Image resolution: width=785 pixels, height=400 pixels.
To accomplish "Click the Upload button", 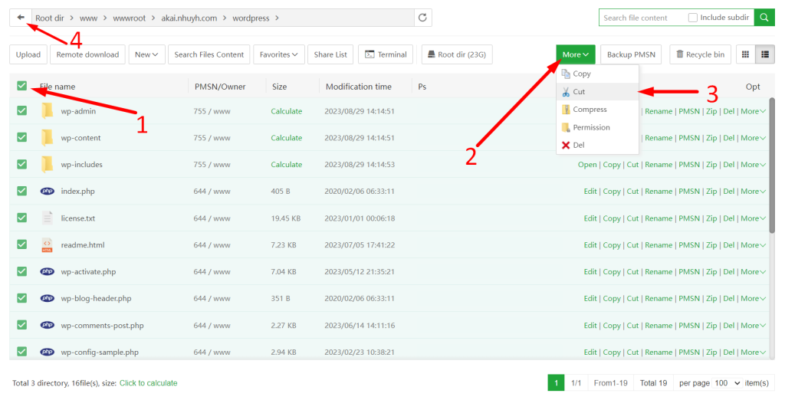I will click(28, 55).
